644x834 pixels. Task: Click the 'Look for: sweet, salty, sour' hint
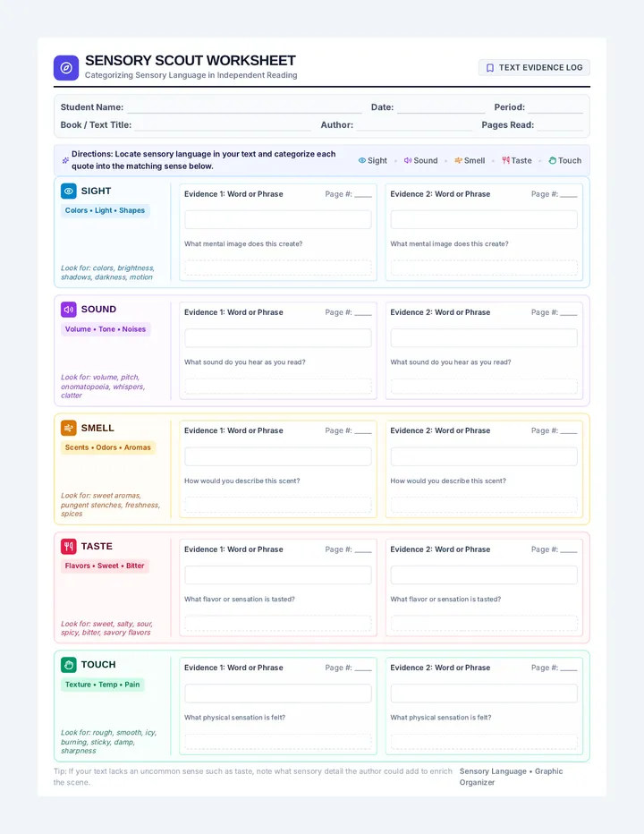106,627
